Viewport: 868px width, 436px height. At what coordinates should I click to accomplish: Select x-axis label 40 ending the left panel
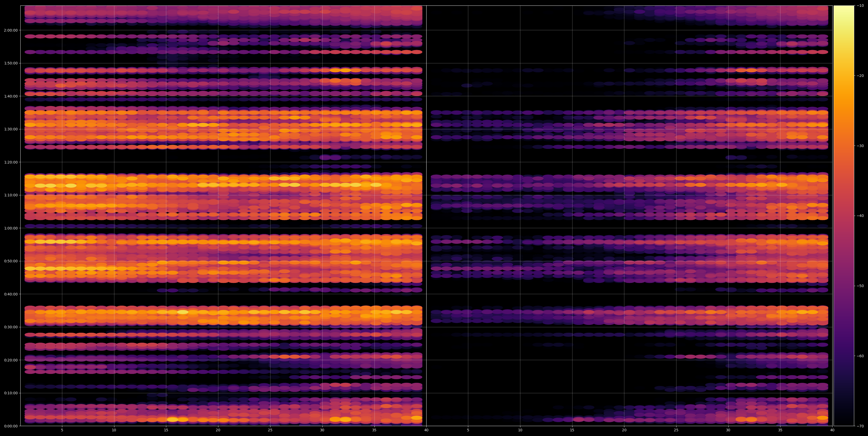(x=426, y=430)
